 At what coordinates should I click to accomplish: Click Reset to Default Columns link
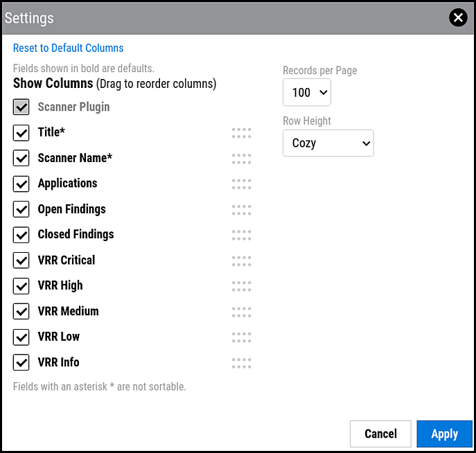[68, 48]
